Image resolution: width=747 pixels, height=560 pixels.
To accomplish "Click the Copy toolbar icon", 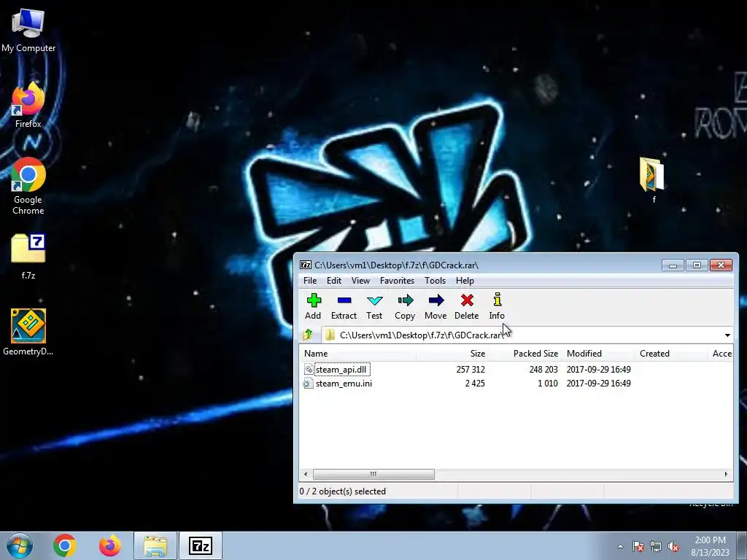I will click(406, 300).
